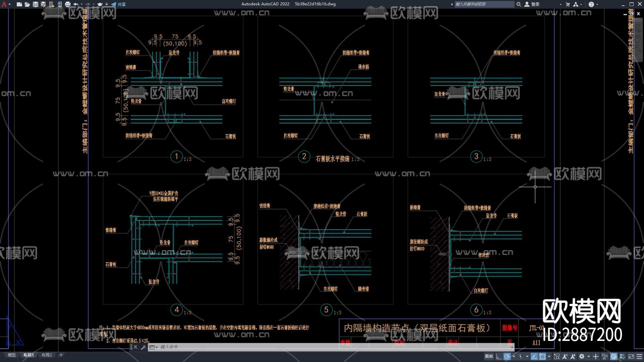Redo the last undone action
The image size is (644, 362).
tap(88, 4)
